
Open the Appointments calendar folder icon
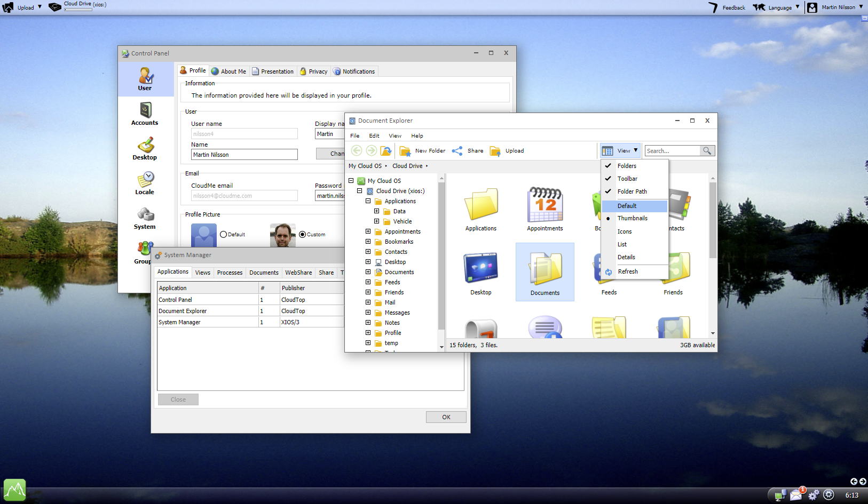click(x=545, y=209)
